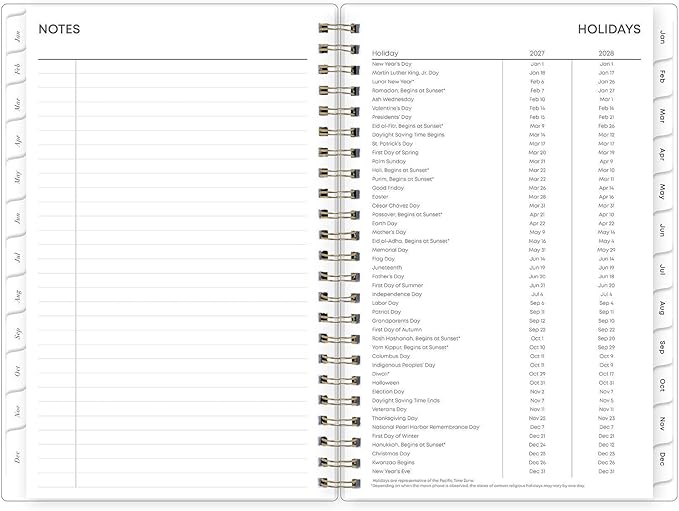The height and width of the screenshot is (511, 679).
Task: Click the Kwanzaa Begins entry
Action: [393, 462]
